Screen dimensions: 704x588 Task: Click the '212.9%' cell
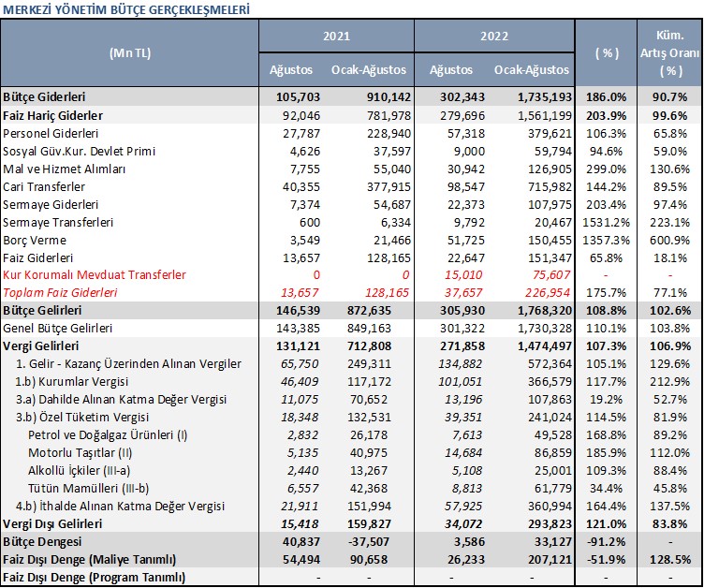pyautogui.click(x=670, y=382)
